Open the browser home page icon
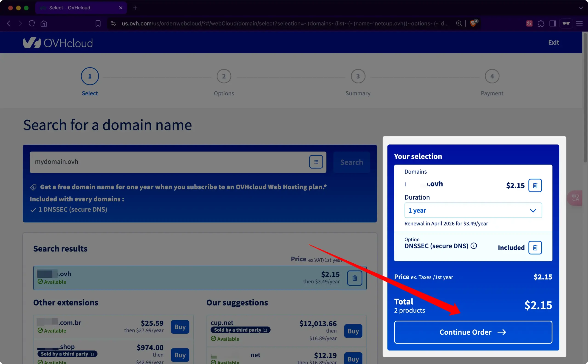Screen dimensions: 588x364 tap(44, 23)
